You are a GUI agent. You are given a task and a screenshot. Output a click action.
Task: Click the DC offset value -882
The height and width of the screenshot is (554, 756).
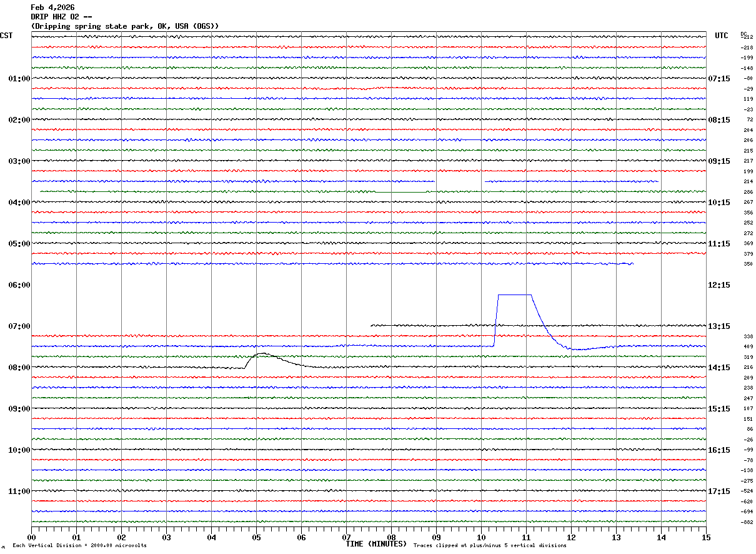point(747,522)
